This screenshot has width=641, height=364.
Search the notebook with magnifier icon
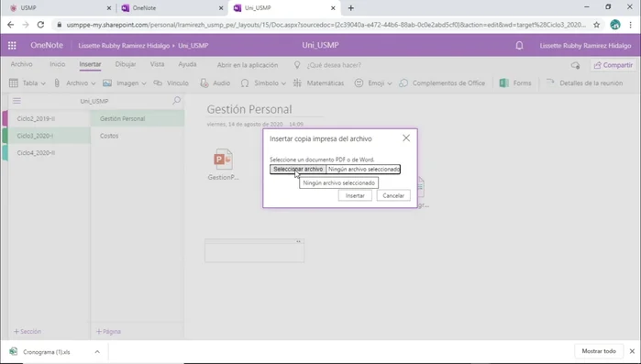[177, 101]
